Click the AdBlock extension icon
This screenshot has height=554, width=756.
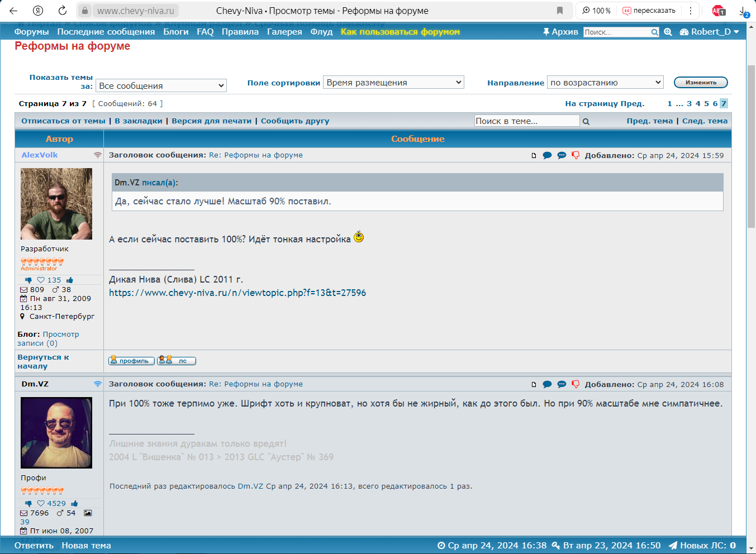[718, 11]
